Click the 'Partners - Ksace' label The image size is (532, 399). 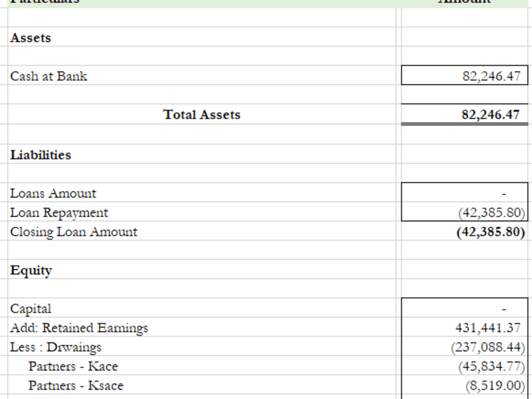(76, 385)
